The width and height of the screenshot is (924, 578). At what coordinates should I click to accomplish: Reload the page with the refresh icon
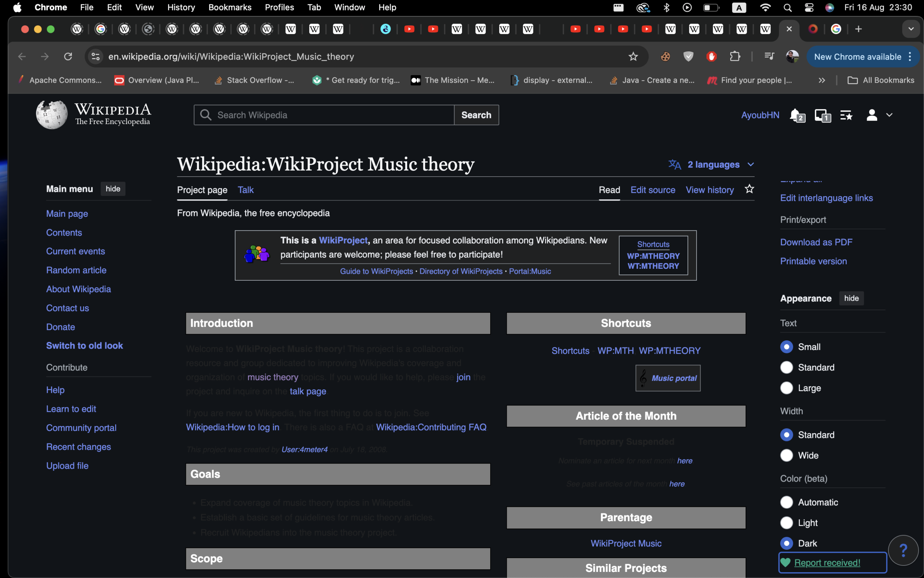click(68, 57)
